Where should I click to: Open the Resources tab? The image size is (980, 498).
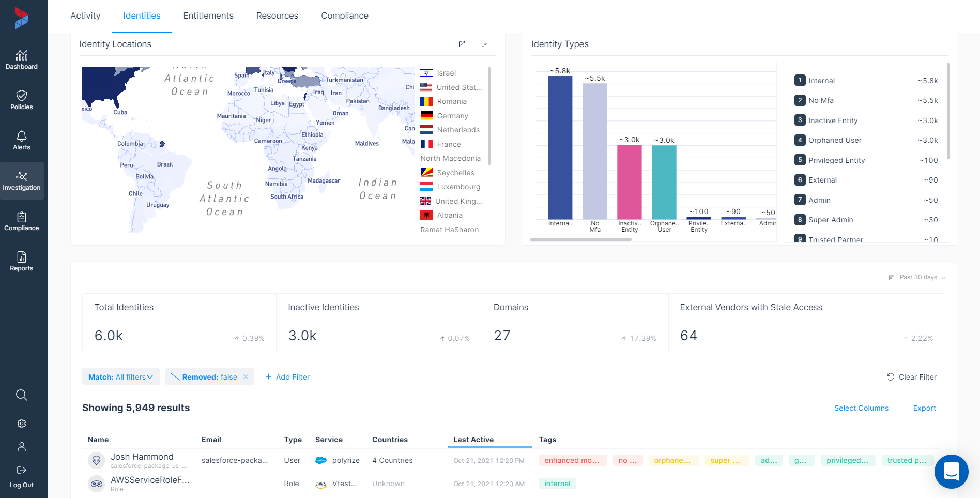pos(277,16)
